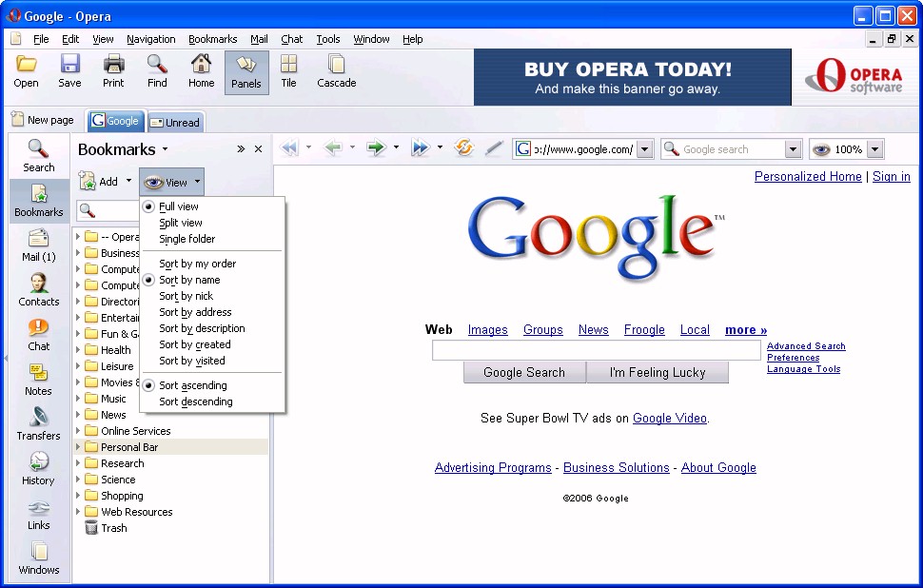923x588 pixels.
Task: Open the Windows panel
Action: (x=39, y=559)
